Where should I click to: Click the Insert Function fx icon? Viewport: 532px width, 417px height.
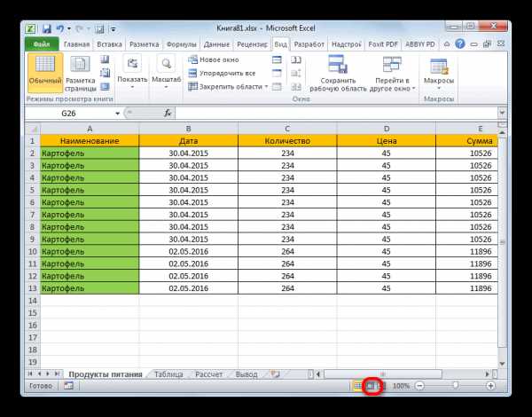[168, 113]
